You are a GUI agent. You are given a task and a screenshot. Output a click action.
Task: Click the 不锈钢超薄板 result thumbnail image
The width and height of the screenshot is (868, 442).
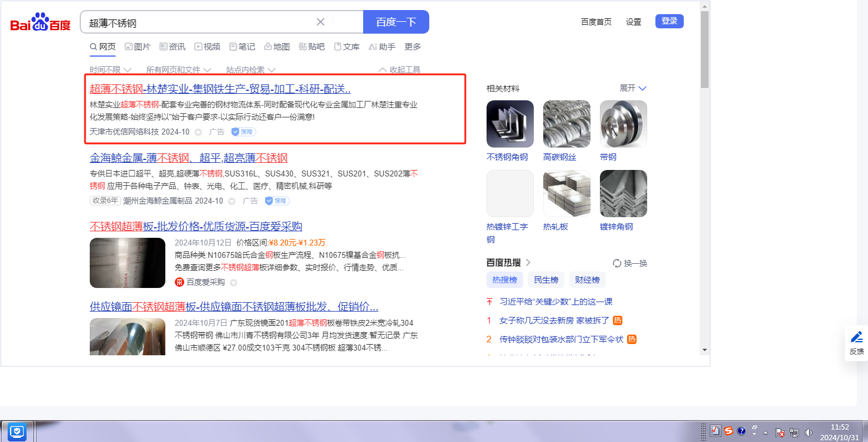click(x=128, y=263)
